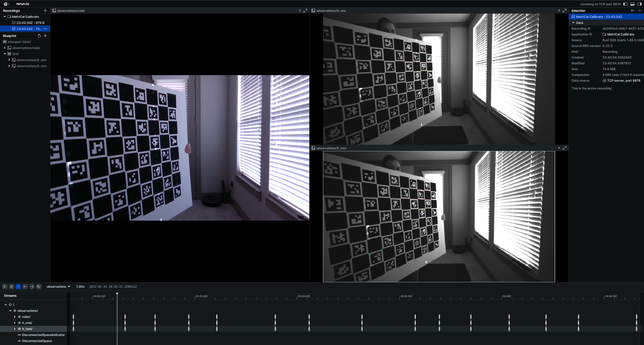Open the Rerun logo menu
Image resolution: width=644 pixels, height=345 pixels.
(6, 4)
